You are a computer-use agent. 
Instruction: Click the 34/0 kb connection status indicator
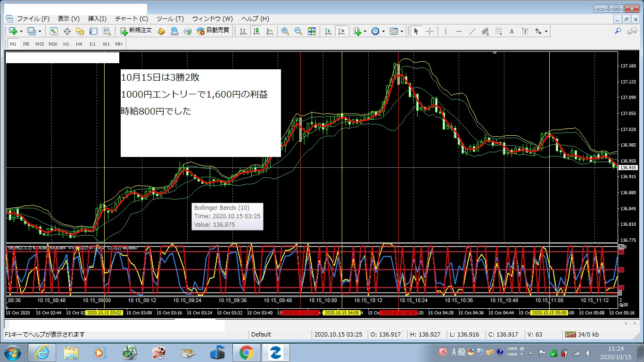[x=581, y=334]
